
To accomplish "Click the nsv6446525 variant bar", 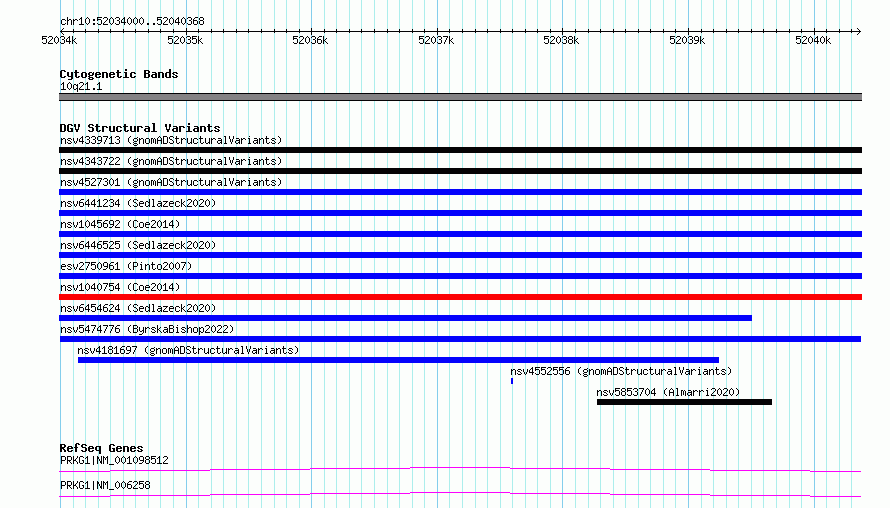I will coord(460,255).
